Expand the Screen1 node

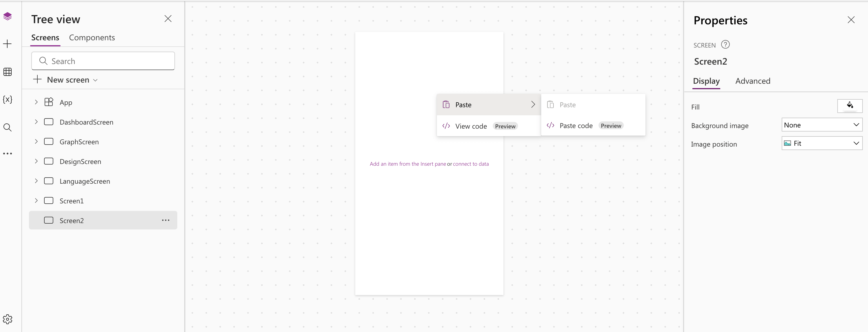(x=36, y=200)
